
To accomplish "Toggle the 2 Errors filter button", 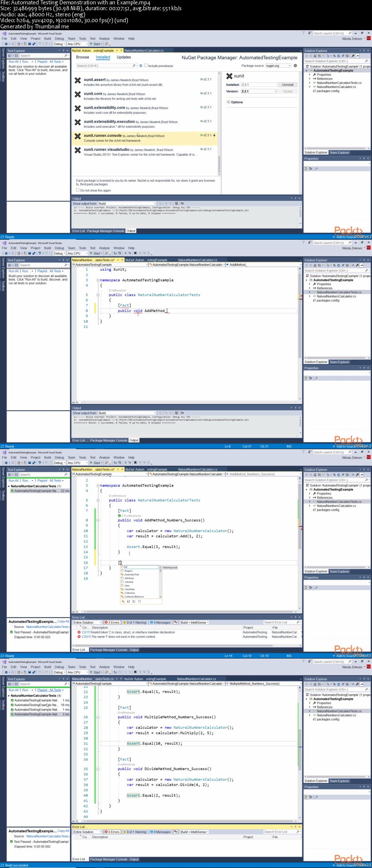I will click(x=112, y=623).
